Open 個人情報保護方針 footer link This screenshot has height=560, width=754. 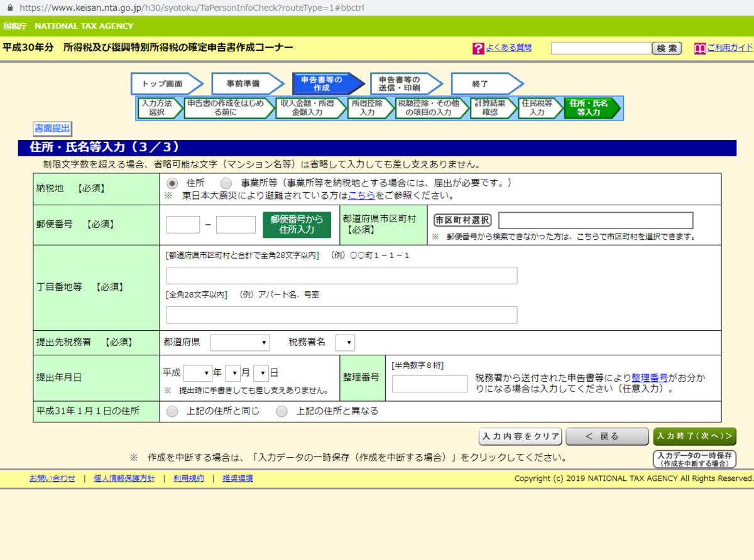click(x=124, y=478)
